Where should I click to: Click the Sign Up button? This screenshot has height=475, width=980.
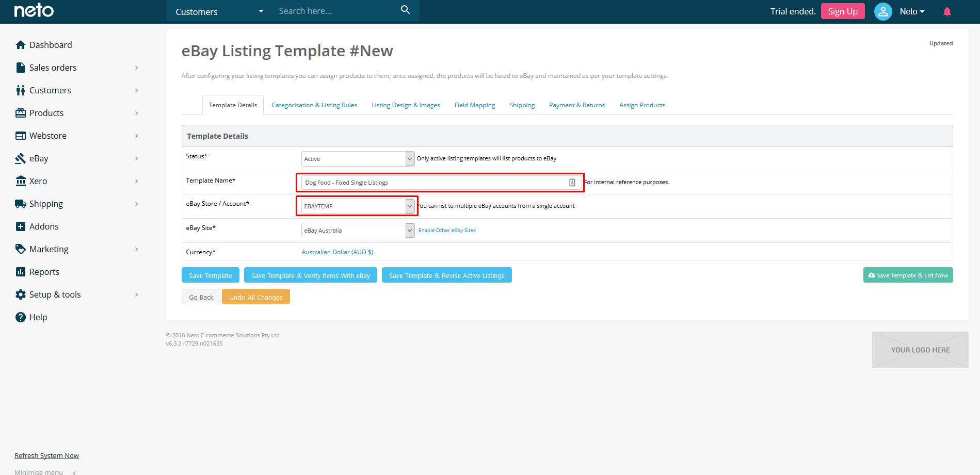(x=843, y=11)
